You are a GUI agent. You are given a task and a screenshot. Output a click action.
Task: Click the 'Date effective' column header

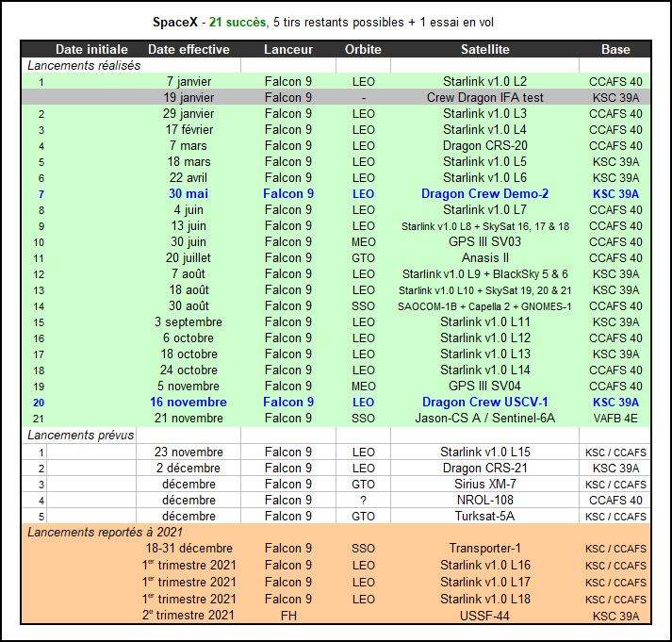click(x=188, y=49)
